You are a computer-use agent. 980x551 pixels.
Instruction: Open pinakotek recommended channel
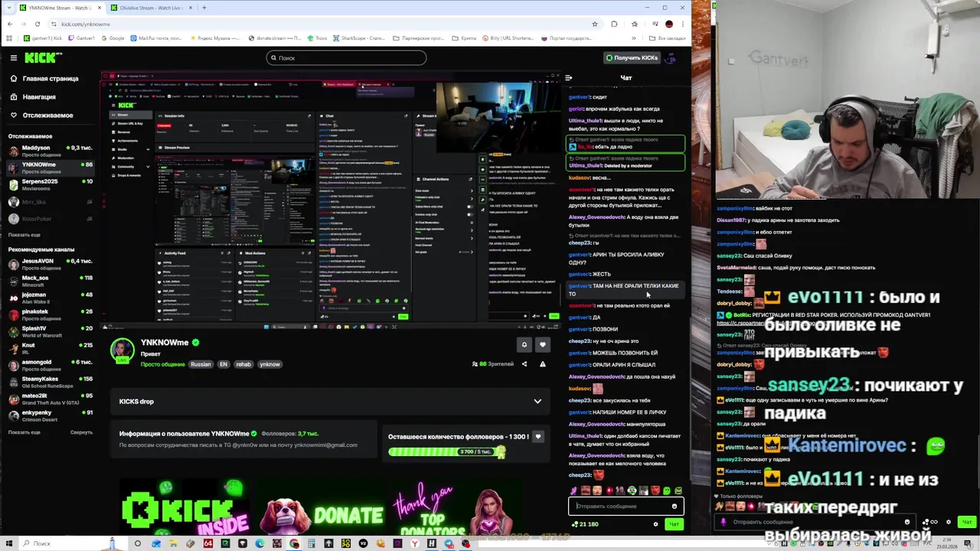click(50, 314)
